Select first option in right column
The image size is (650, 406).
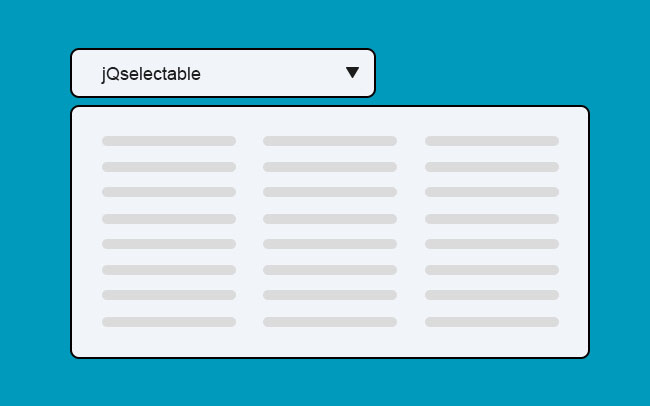click(492, 141)
